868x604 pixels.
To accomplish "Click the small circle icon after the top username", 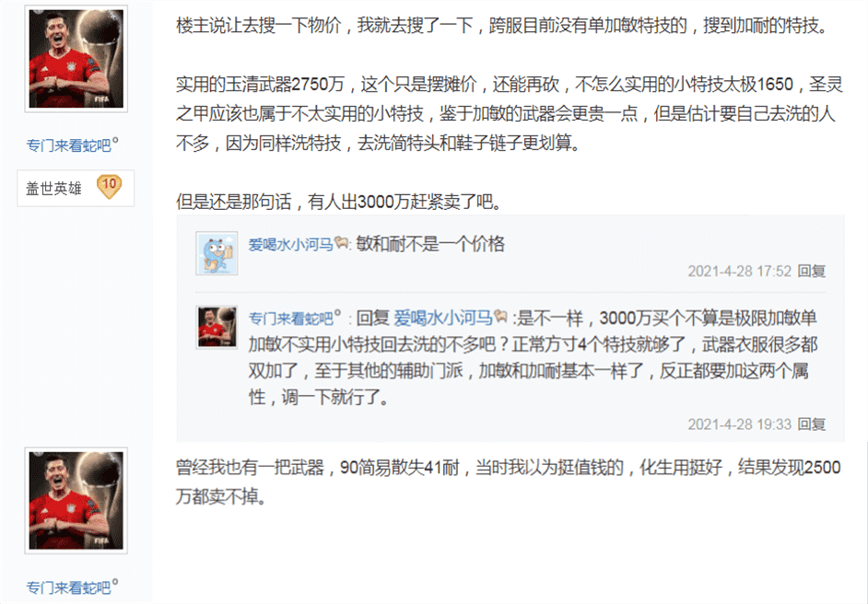I will point(115,141).
